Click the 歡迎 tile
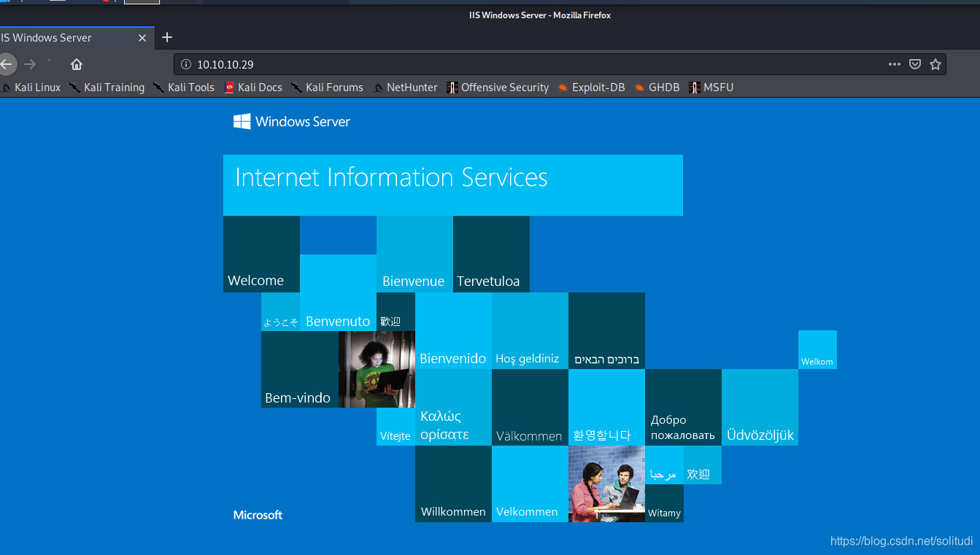Screen dimensions: 980x555 coord(396,311)
